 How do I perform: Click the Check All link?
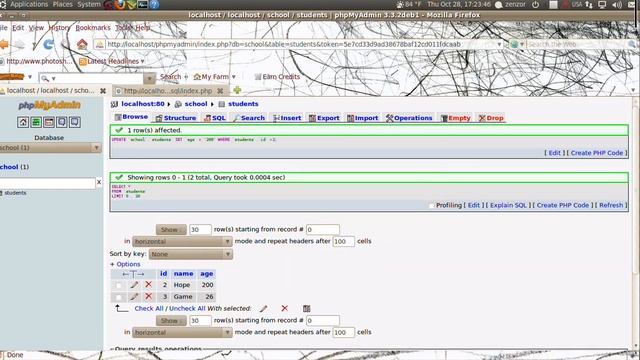click(149, 309)
